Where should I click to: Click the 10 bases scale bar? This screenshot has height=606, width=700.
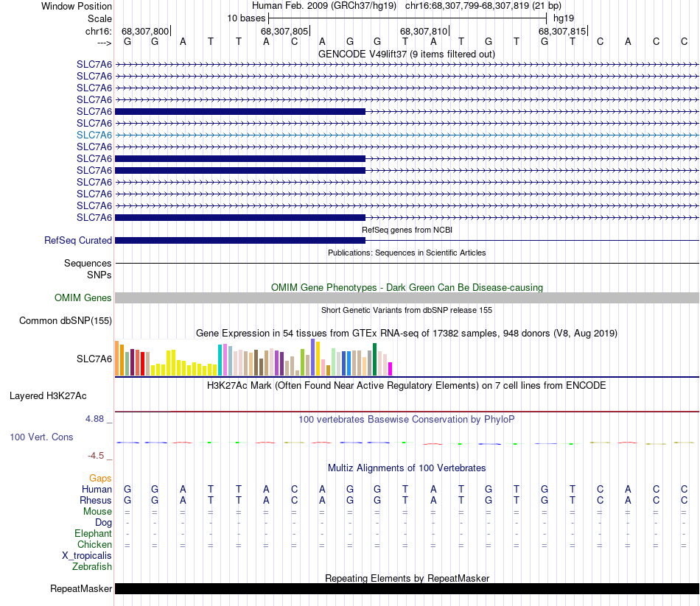(x=407, y=18)
